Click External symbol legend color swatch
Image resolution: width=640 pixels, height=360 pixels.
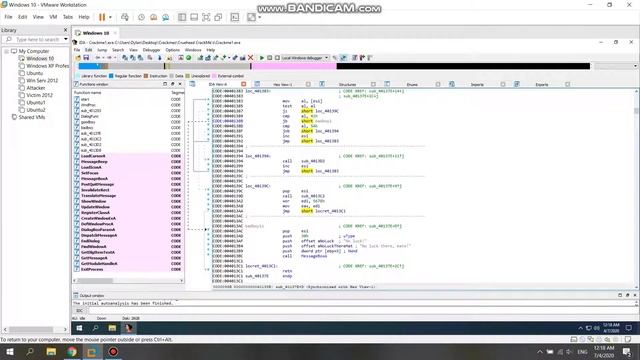(214, 76)
